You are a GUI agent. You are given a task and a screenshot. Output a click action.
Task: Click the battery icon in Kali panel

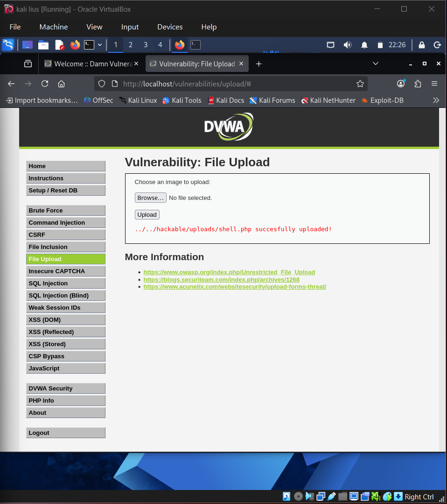380,45
